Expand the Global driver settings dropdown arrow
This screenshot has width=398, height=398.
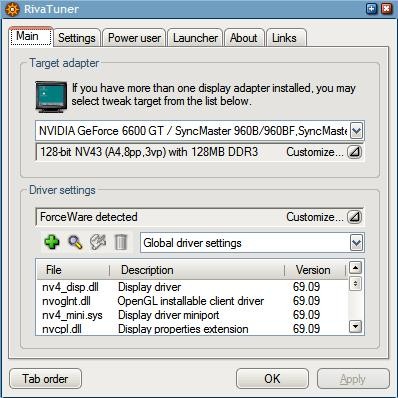(356, 243)
